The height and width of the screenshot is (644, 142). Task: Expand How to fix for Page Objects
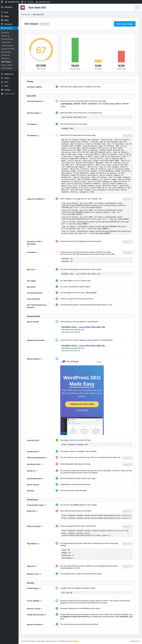tap(128, 544)
